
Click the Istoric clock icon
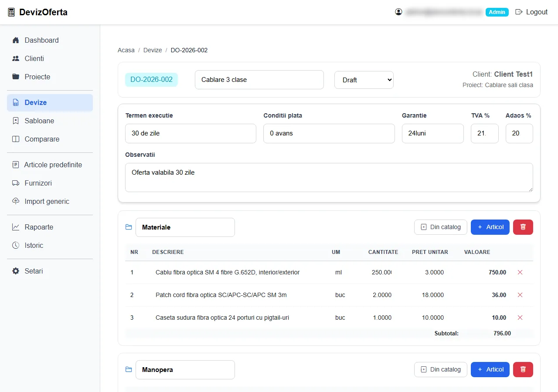[x=16, y=245]
